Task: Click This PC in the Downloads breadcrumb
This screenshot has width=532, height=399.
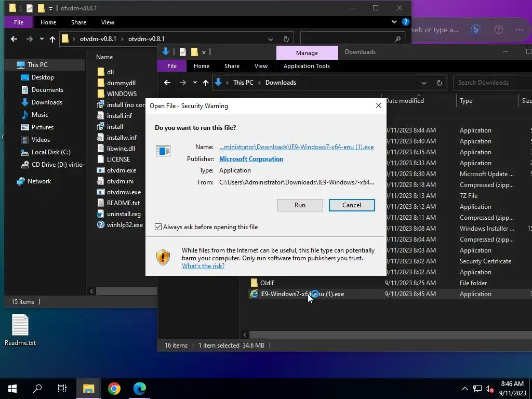Action: point(243,83)
